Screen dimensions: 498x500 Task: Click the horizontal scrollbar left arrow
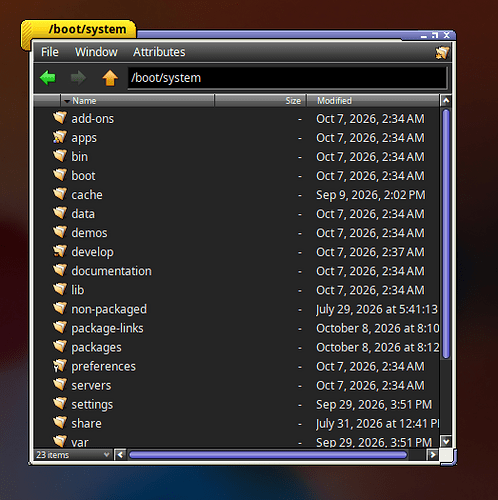pyautogui.click(x=120, y=455)
